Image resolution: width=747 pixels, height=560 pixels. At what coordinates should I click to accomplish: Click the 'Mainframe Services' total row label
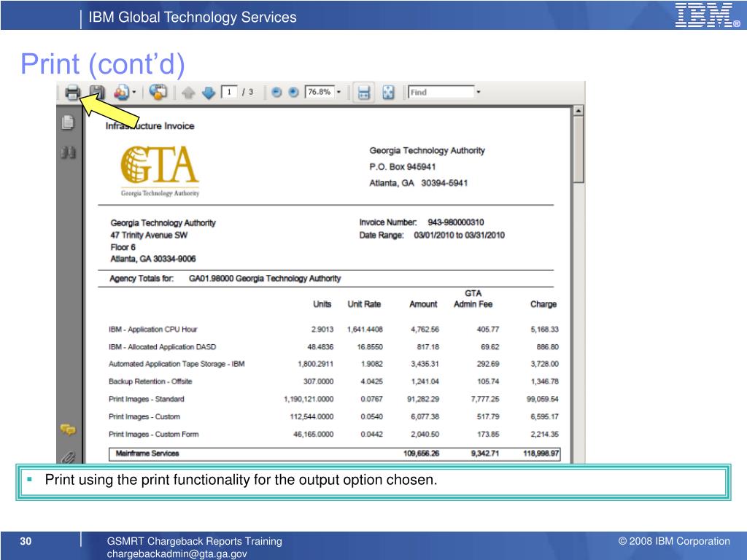point(147,454)
